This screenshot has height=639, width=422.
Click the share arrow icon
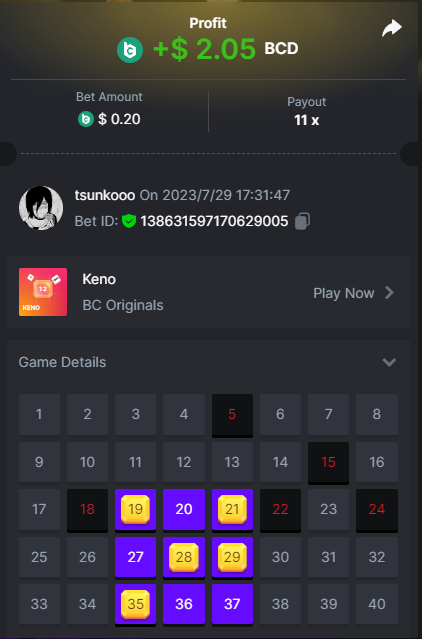pos(392,28)
